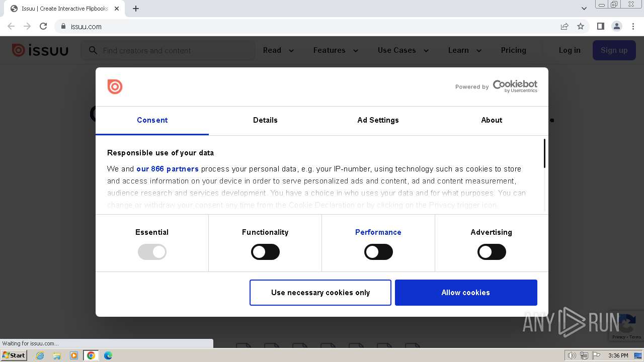The height and width of the screenshot is (362, 644).
Task: Bookmark this page with the star icon
Action: coord(581,26)
